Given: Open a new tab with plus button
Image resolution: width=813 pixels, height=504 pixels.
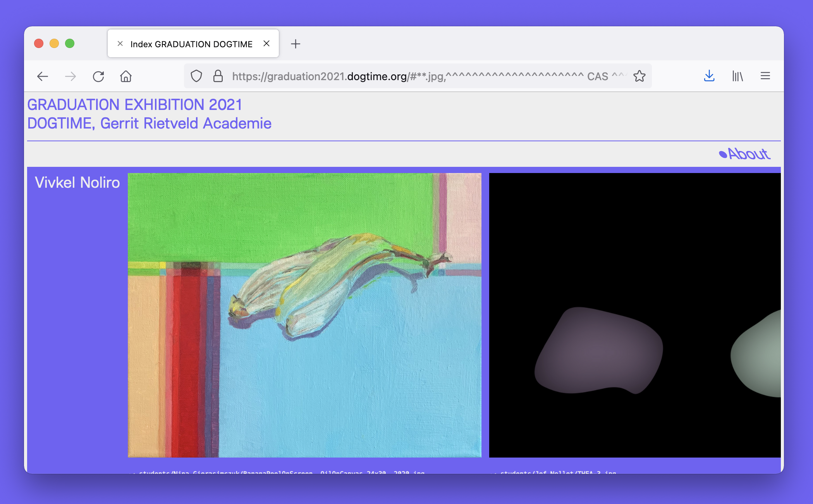Looking at the screenshot, I should [x=296, y=44].
